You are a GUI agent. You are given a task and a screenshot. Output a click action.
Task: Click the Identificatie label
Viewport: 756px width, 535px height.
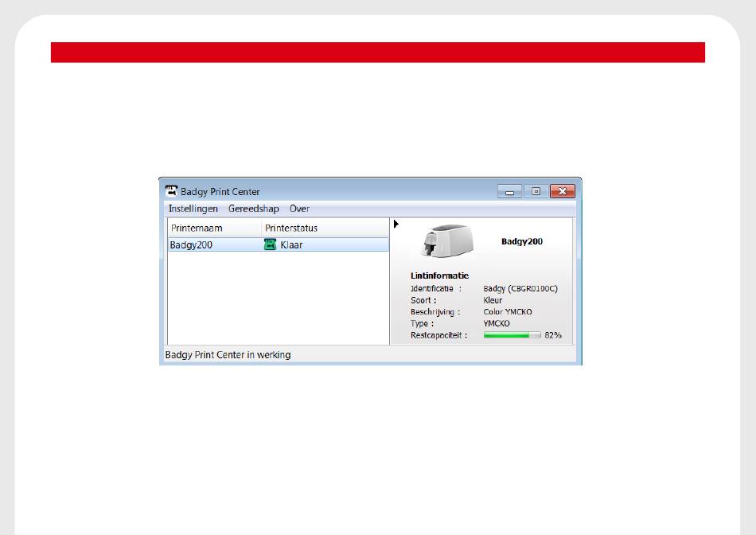(436, 288)
